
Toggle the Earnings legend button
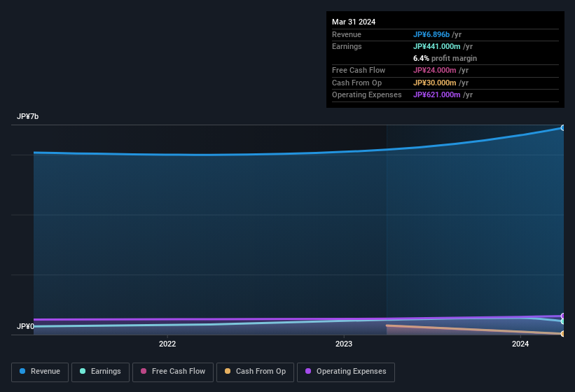(x=100, y=372)
